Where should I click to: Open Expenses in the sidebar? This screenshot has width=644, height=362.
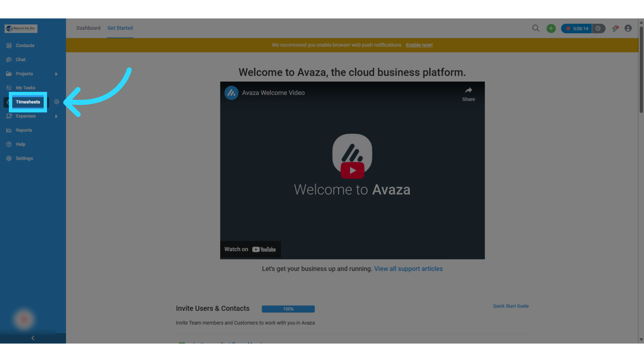pos(25,116)
